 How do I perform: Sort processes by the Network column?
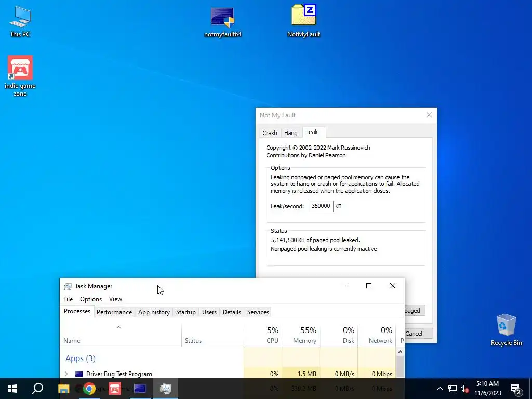point(377,335)
